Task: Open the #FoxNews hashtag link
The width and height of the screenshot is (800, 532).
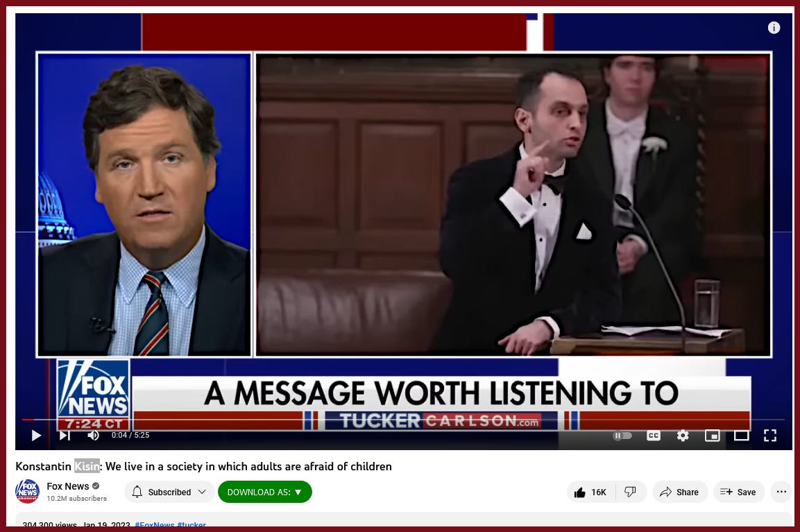Action: point(155,524)
